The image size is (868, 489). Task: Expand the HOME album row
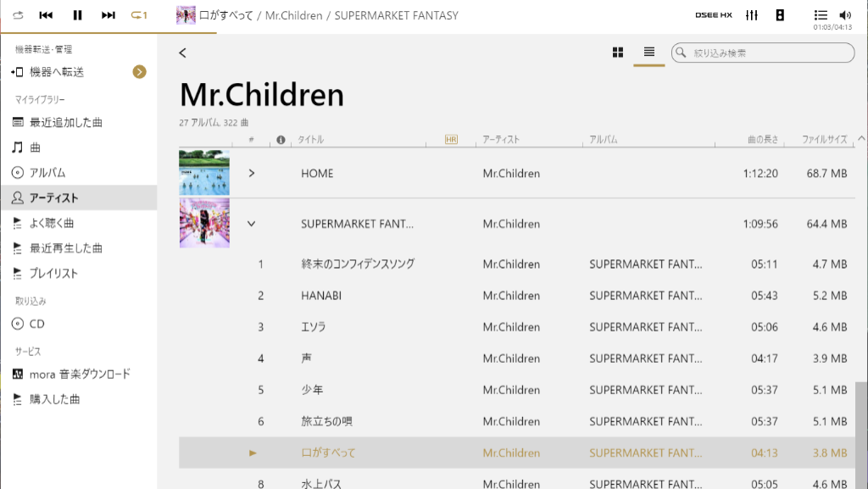coord(251,174)
